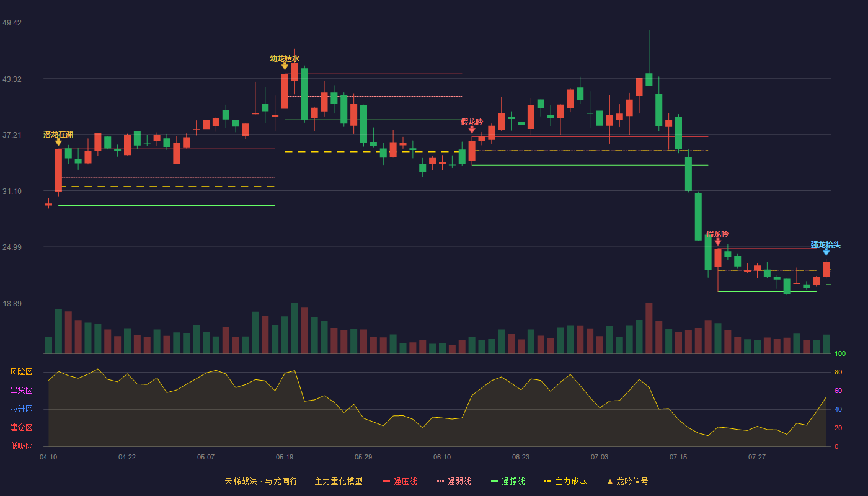Click the 06-23 date label
Viewport: 868px width, 496px height.
click(x=521, y=457)
